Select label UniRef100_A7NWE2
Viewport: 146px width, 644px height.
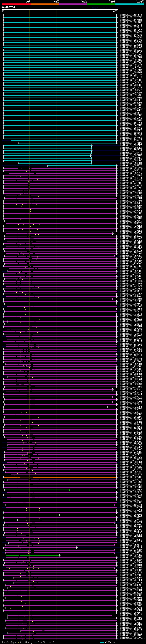pos(131,110)
